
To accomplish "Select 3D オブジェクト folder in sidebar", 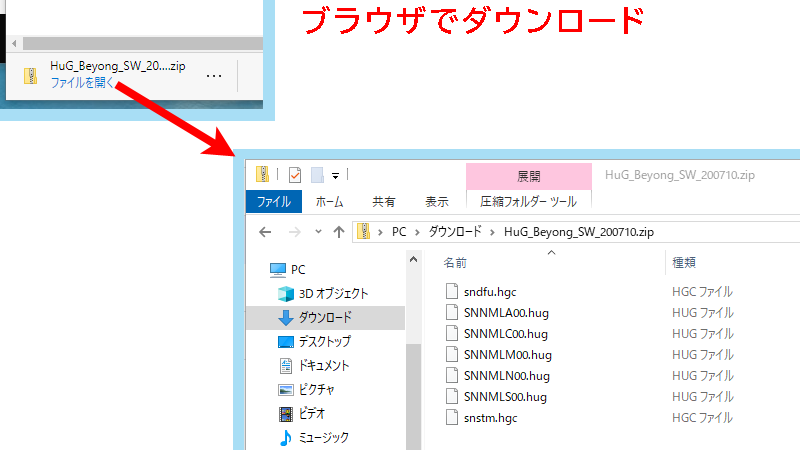I will pos(333,294).
